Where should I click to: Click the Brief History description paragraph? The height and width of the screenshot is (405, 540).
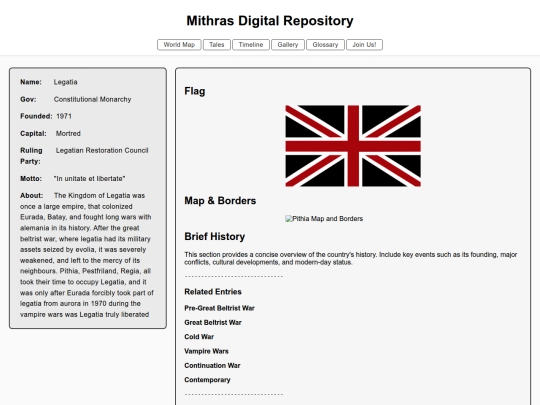pyautogui.click(x=351, y=258)
